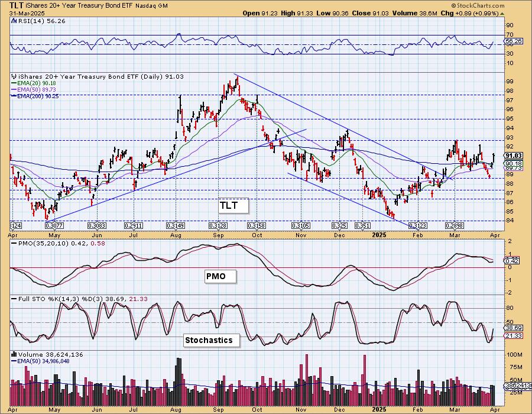Click the Stochastics annotation box

tap(212, 340)
